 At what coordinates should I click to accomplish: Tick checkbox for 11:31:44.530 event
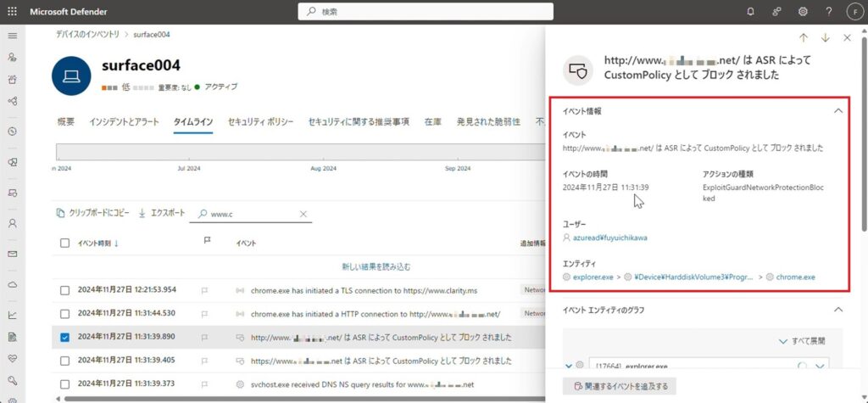pos(64,314)
